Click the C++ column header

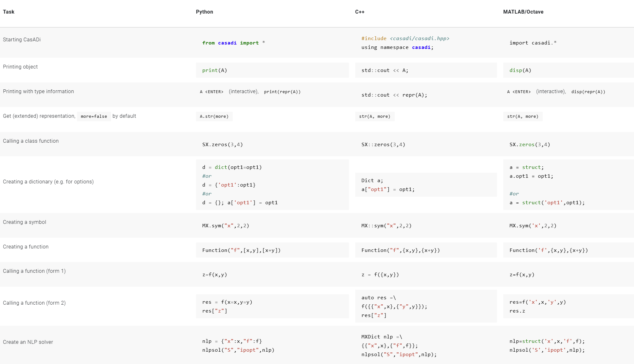(360, 12)
